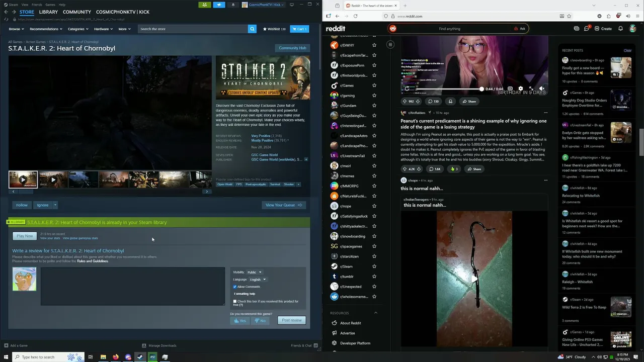Image resolution: width=644 pixels, height=362 pixels.
Task: Expand Hardware store menu
Action: coord(103,29)
